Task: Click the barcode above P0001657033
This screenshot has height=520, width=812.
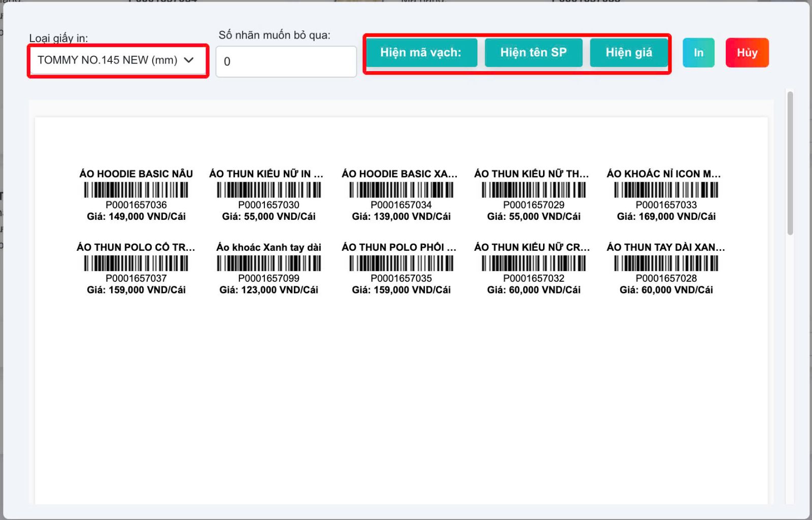Action: point(666,190)
